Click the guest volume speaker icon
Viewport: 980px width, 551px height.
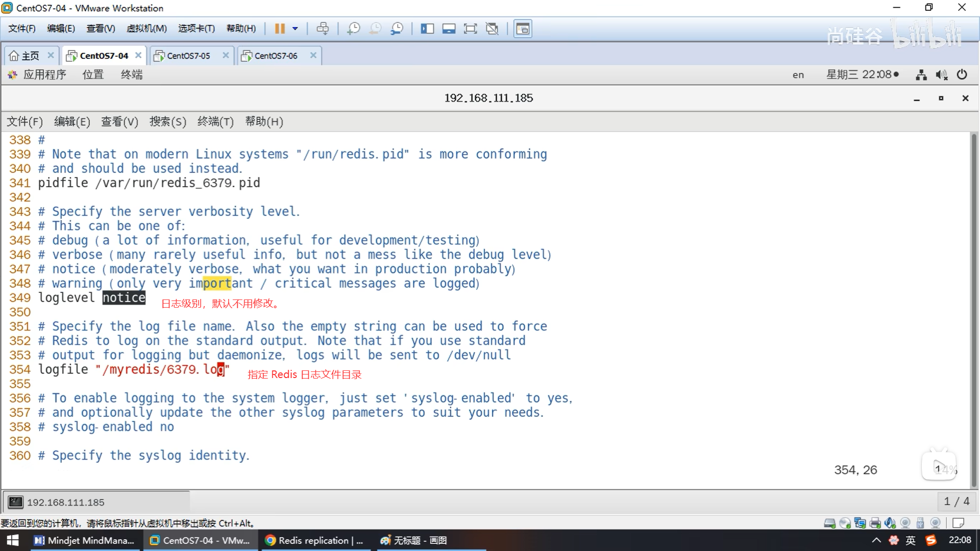941,75
